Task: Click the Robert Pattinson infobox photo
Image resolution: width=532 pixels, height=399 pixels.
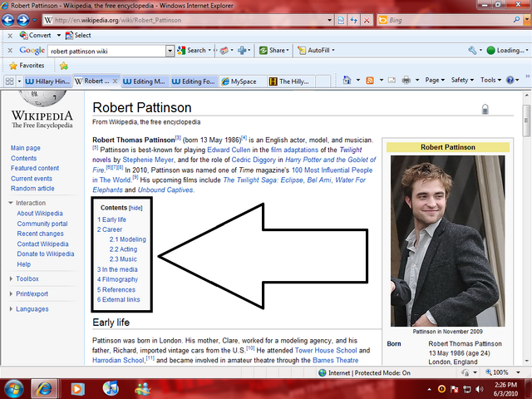Action: pos(447,241)
